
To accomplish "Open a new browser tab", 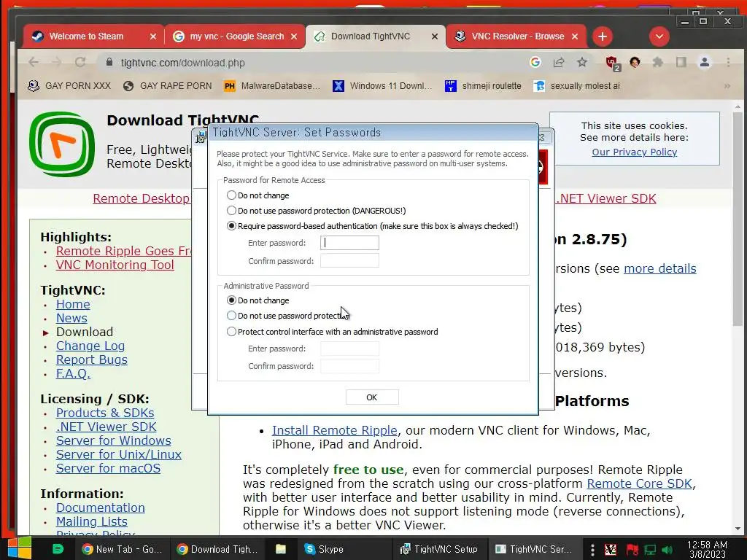I will point(603,36).
